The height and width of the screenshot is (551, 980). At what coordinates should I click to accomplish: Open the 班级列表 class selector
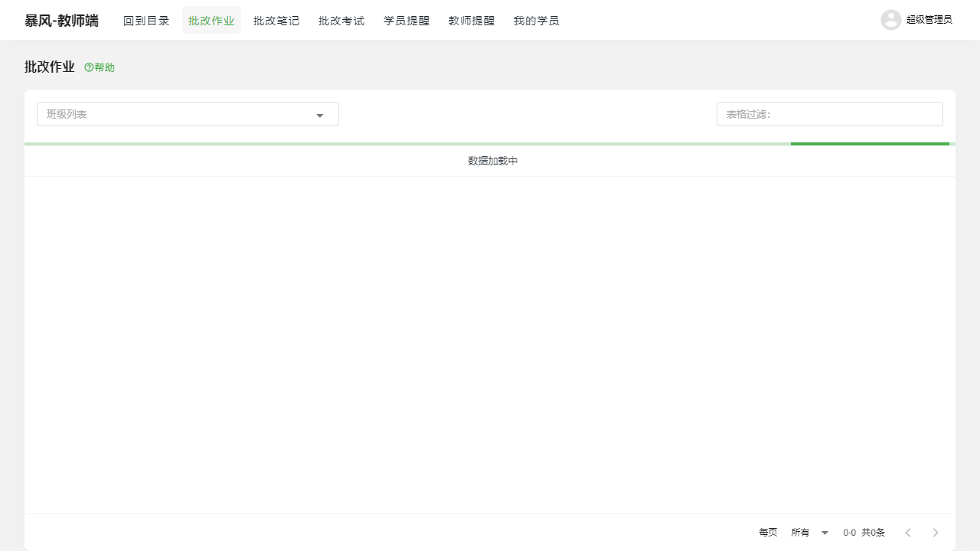(188, 114)
